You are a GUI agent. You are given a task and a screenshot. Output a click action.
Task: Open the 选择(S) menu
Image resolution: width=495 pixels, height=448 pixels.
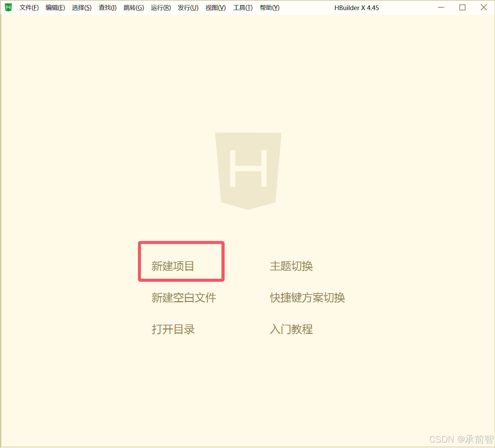pos(82,8)
